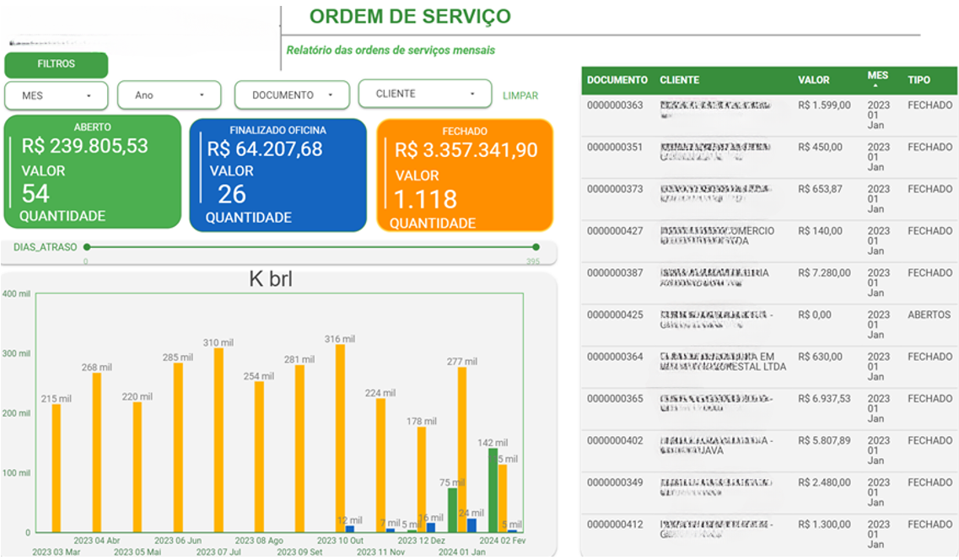The height and width of the screenshot is (560, 959).
Task: Select document 0000000427 in table
Action: 615,231
